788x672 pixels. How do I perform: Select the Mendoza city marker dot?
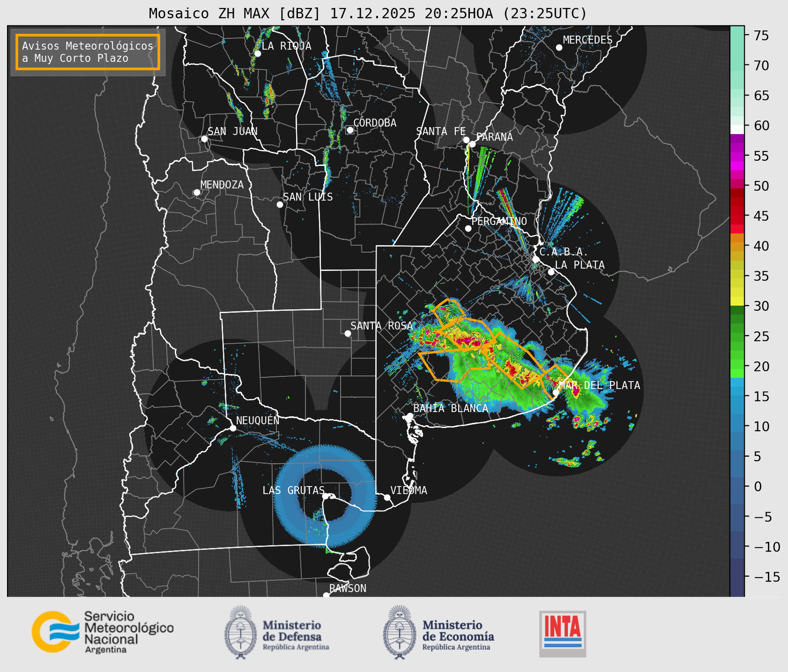pos(197,193)
